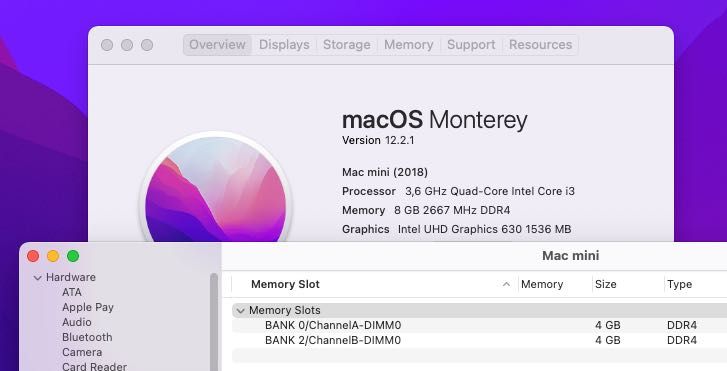727x371 pixels.
Task: Click the macOS Monterey heading
Action: tap(434, 120)
